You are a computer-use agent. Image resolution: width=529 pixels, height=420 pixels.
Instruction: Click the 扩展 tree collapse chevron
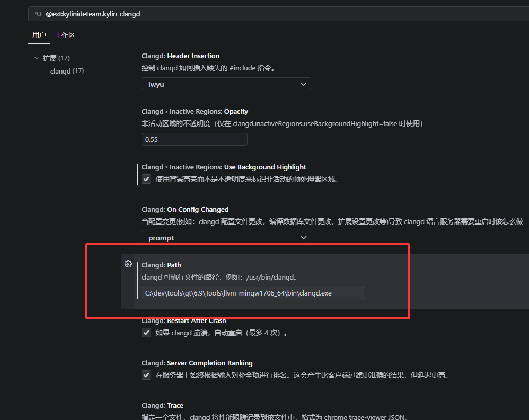pyautogui.click(x=36, y=58)
